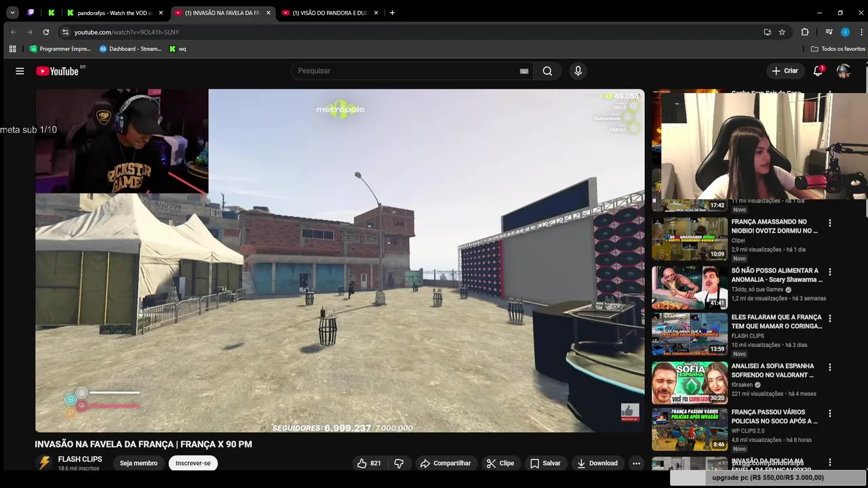Go back in browser history
The image size is (868, 488).
click(14, 32)
